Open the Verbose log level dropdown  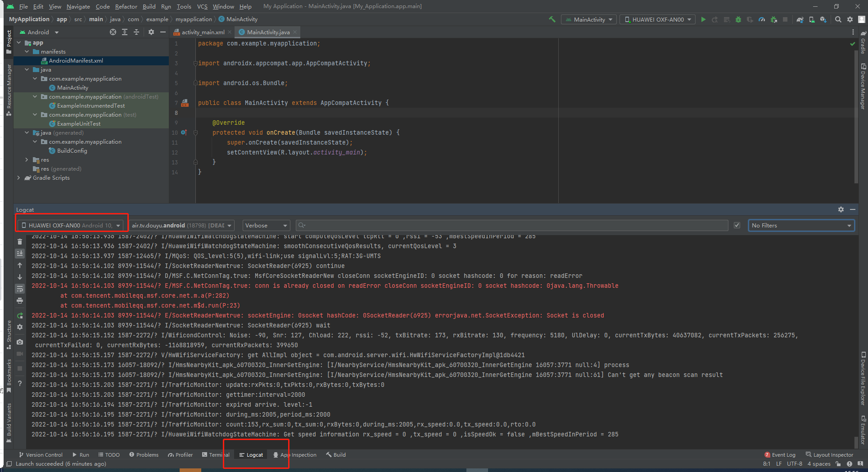point(267,225)
